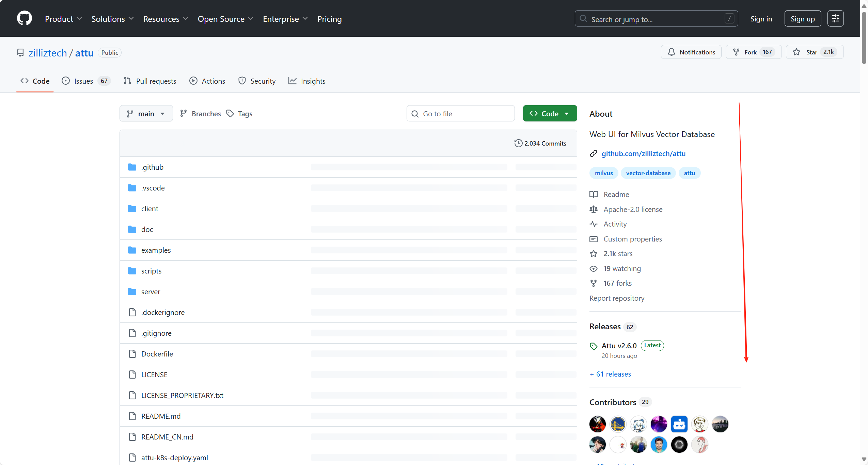The width and height of the screenshot is (868, 465).
Task: Open the green Code dropdown
Action: coord(550,114)
